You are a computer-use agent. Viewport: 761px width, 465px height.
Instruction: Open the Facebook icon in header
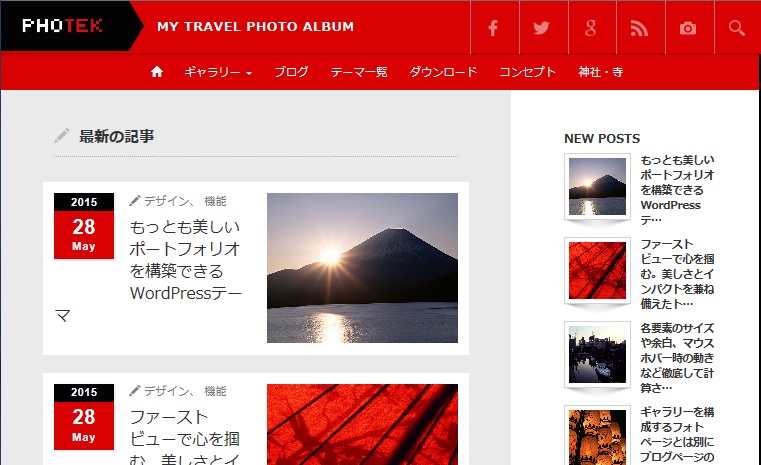click(494, 28)
